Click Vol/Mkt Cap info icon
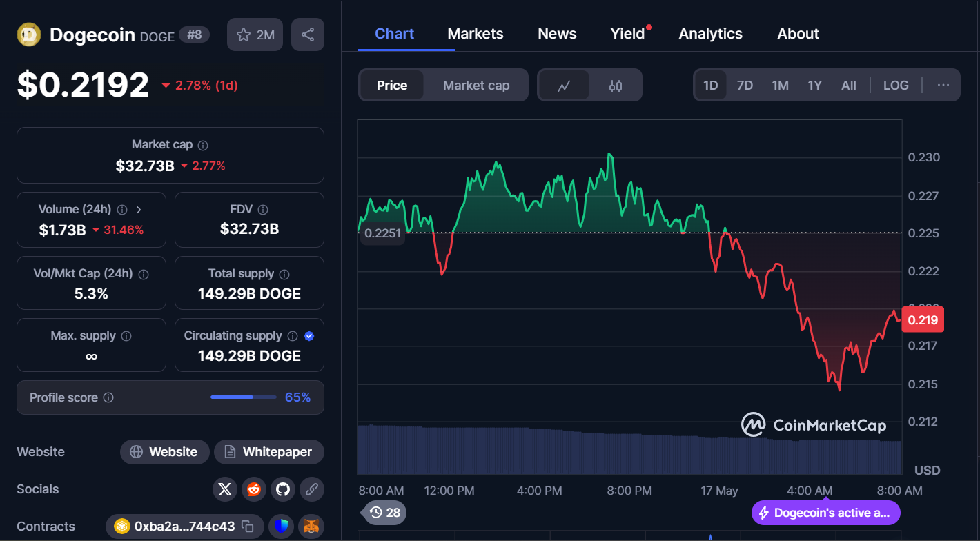The width and height of the screenshot is (980, 541). pyautogui.click(x=144, y=275)
